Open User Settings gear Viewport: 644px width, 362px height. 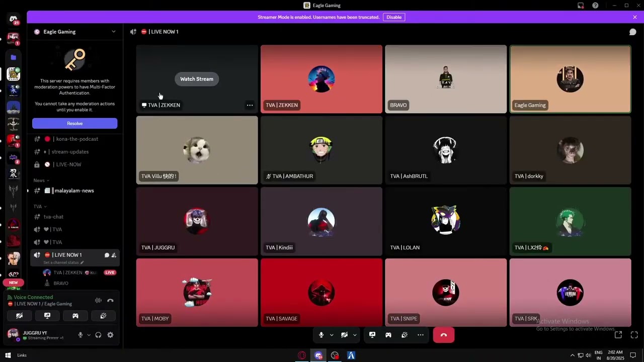110,335
